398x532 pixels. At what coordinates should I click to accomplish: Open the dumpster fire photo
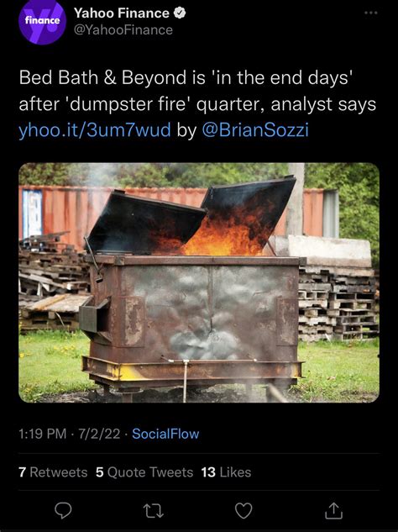click(199, 282)
